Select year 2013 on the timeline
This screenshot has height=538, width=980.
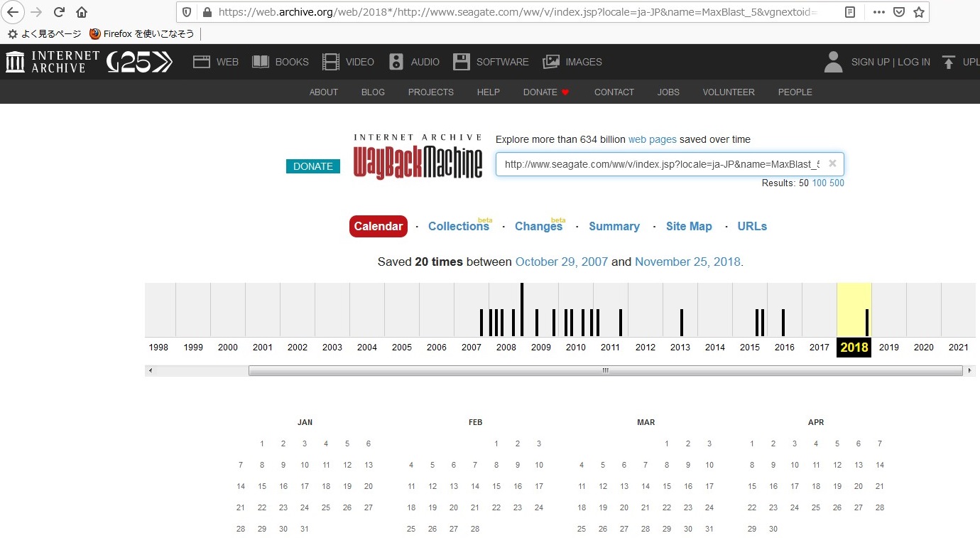(680, 348)
